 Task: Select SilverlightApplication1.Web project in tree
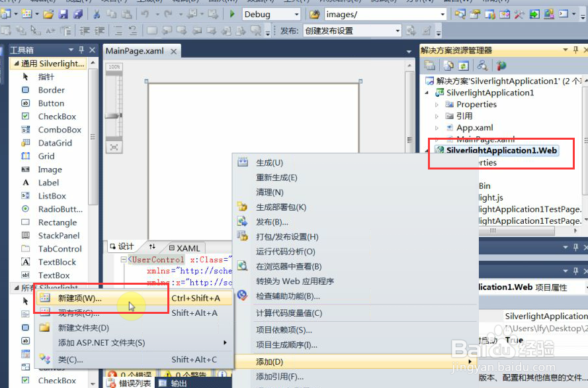coord(501,150)
